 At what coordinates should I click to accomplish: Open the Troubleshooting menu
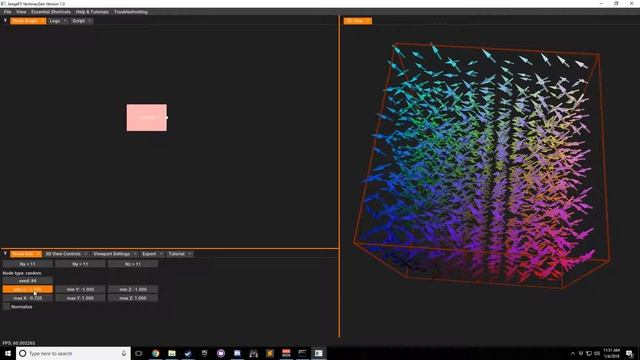click(x=131, y=12)
